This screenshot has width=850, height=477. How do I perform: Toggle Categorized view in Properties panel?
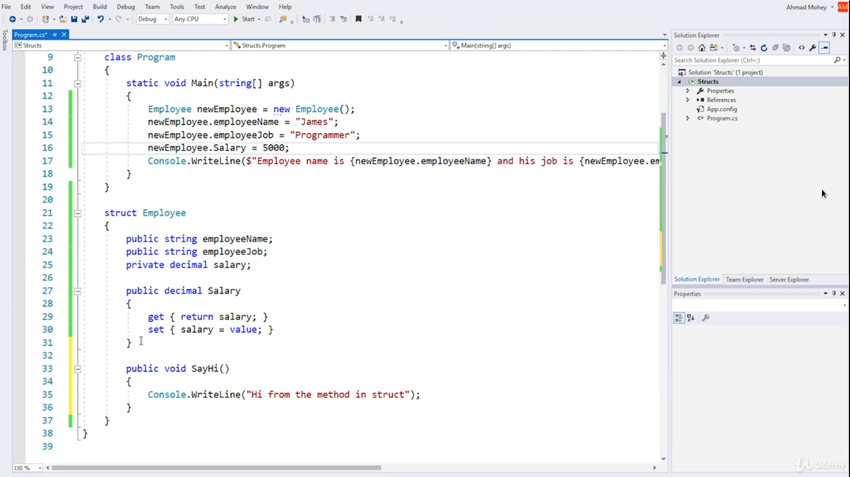tap(679, 318)
